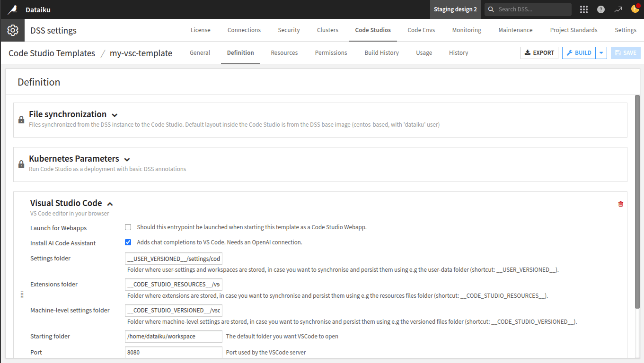Switch to the Resources tab
This screenshot has width=644, height=363.
pos(284,52)
